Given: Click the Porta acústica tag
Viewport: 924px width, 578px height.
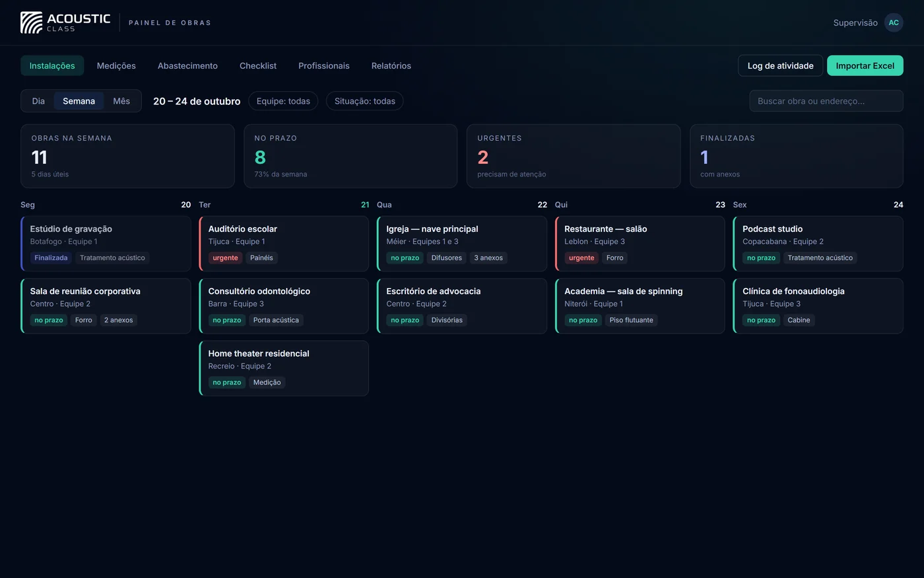Looking at the screenshot, I should point(276,320).
